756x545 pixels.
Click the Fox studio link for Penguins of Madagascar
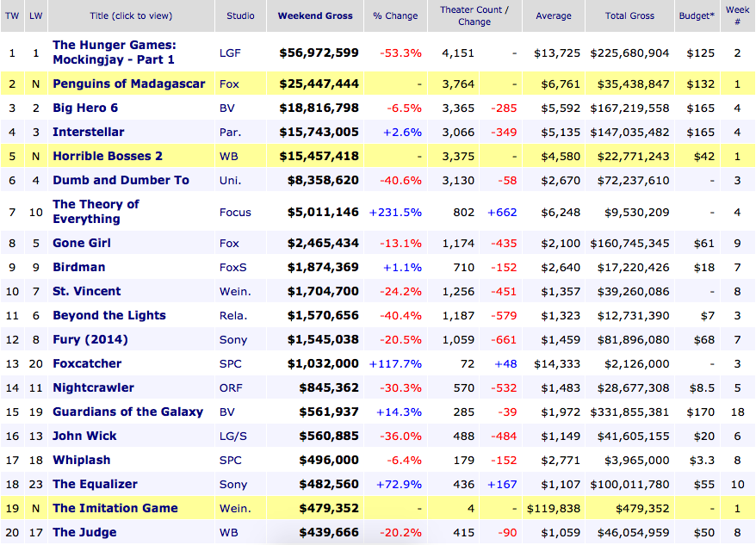(x=229, y=84)
